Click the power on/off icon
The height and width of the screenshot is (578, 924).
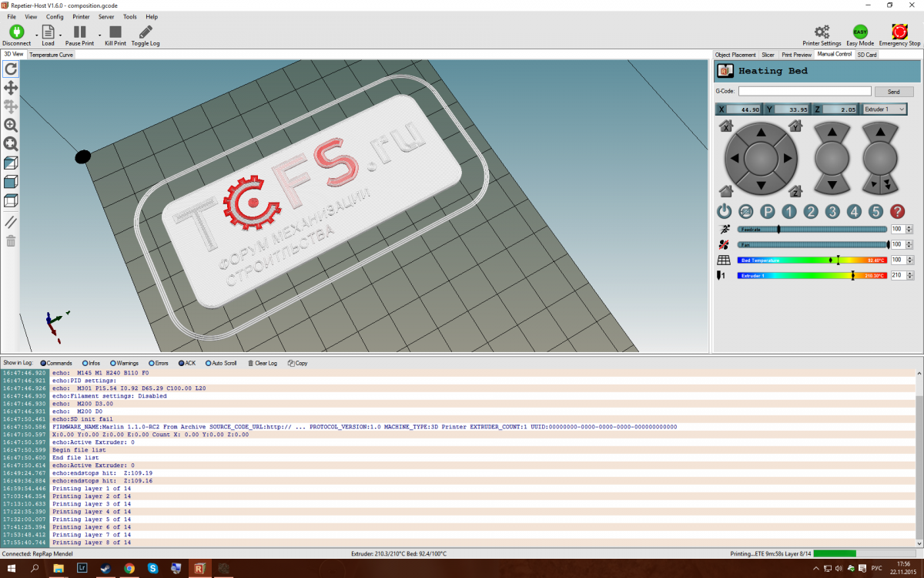(x=725, y=211)
